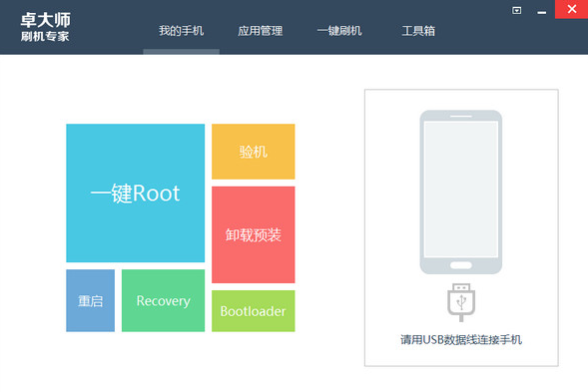Click the phone illustration's blank screen
This screenshot has height=392, width=588.
click(461, 190)
